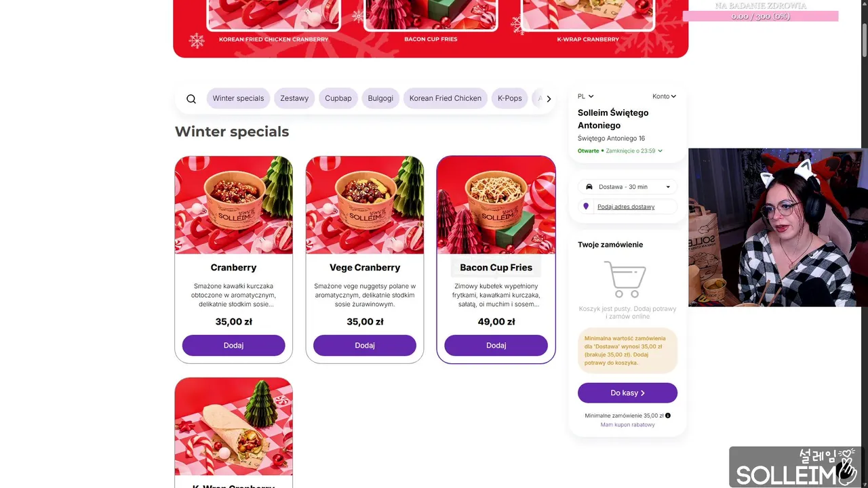Viewport: 868px width, 488px height.
Task: Open the Mam kupon rabatowy link
Action: pos(627,425)
